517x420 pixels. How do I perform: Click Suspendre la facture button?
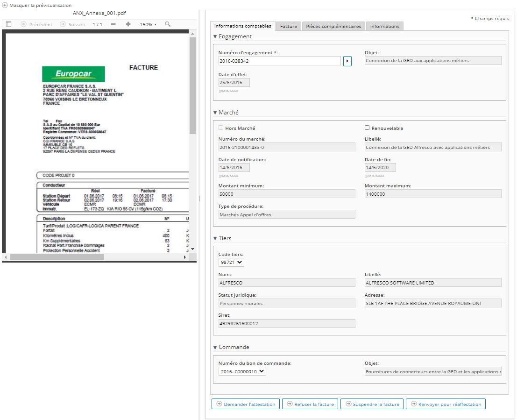(372, 404)
